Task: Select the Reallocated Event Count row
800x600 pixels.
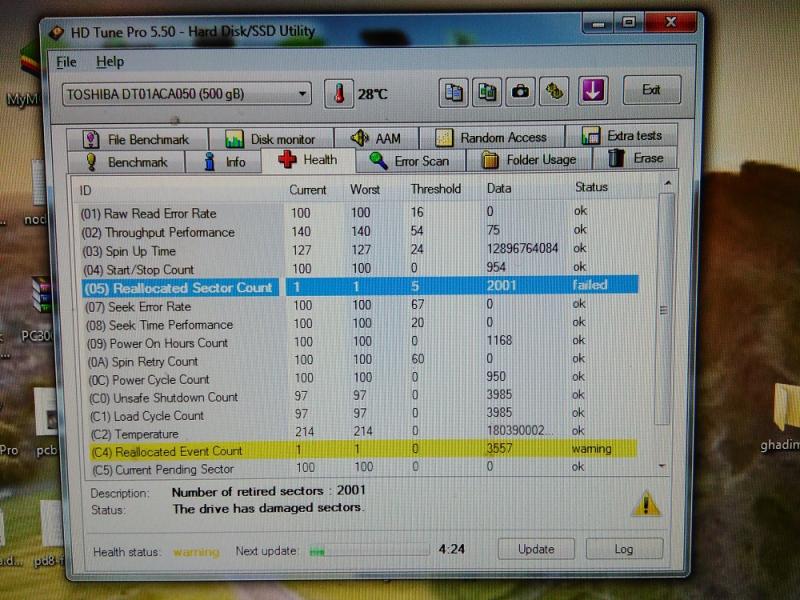Action: (363, 450)
